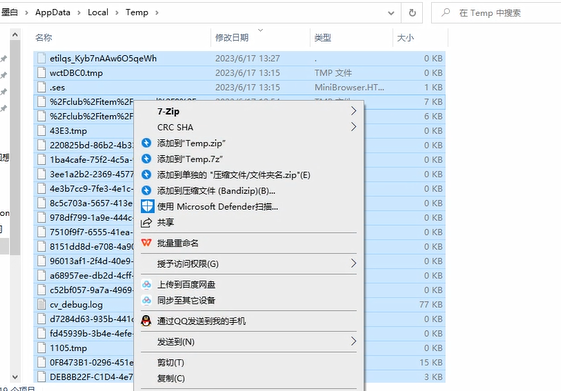Click navigation pane scroll up arrow
The width and height of the screenshot is (561, 391).
click(x=15, y=35)
